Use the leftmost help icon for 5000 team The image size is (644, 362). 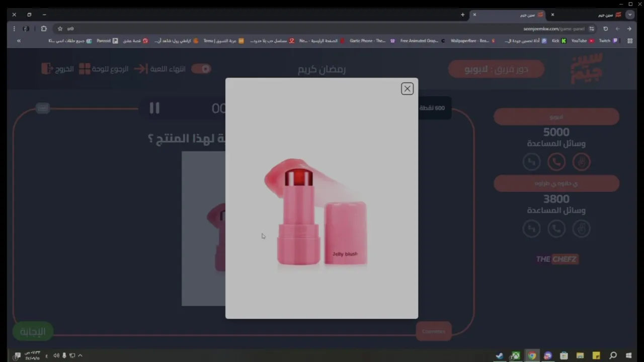[x=531, y=162]
